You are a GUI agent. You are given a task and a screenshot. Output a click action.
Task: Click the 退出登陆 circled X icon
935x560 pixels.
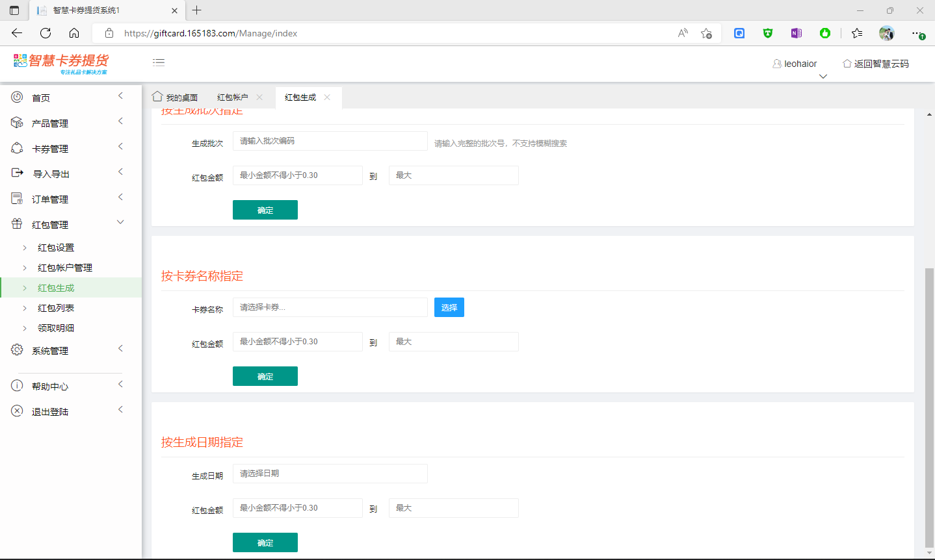pos(17,411)
